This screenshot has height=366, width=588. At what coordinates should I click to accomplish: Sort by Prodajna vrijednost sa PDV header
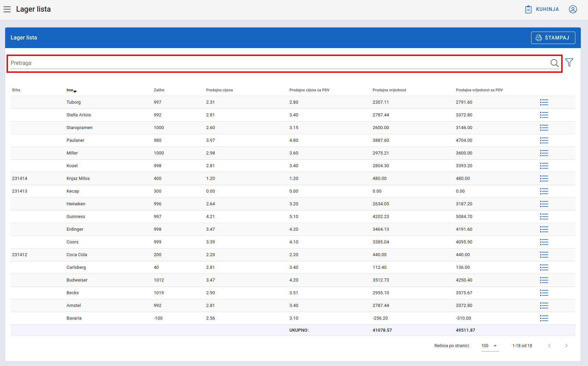(x=479, y=90)
